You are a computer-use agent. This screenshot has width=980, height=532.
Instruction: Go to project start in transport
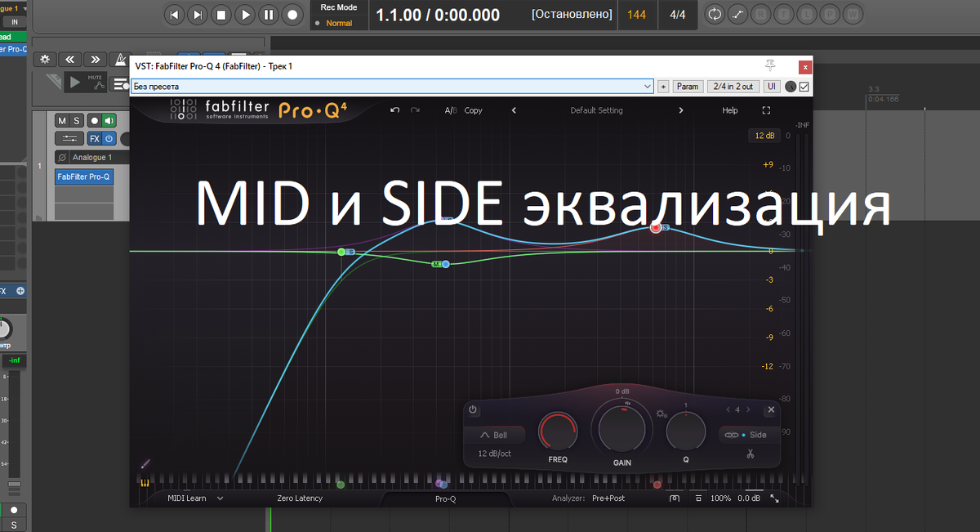(174, 14)
